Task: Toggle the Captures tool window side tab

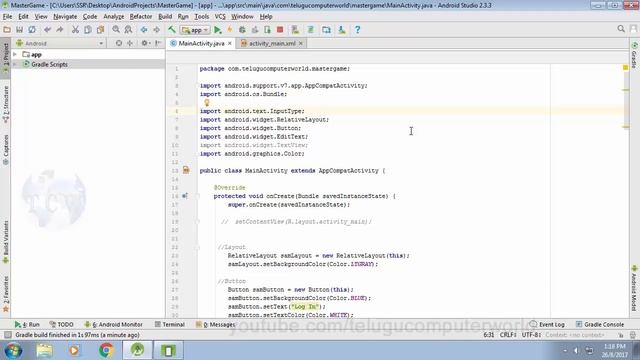Action: tap(6, 149)
